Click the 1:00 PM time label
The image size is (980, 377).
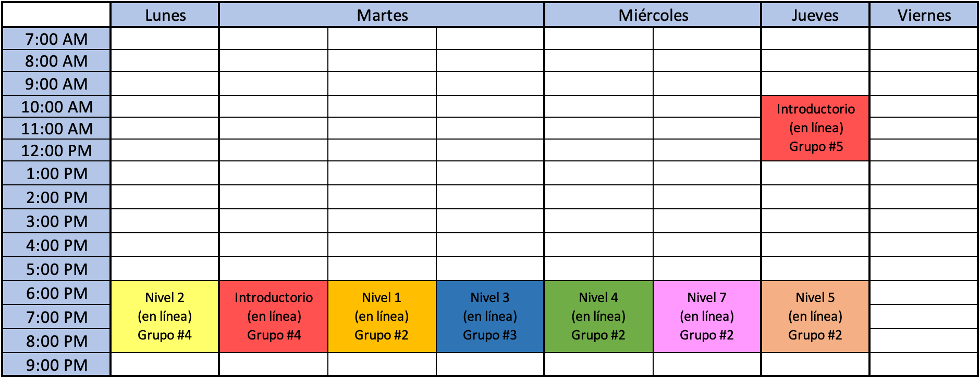click(56, 173)
